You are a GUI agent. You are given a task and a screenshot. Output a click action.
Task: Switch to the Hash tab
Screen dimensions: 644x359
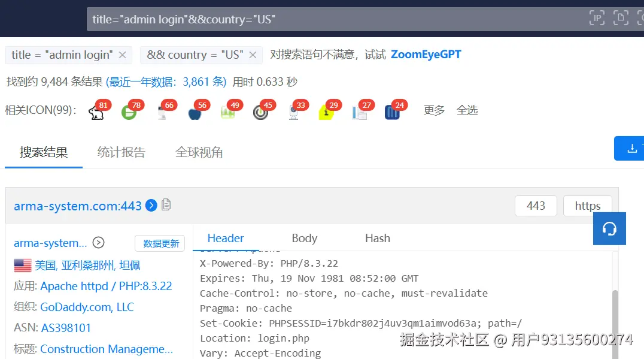(x=378, y=238)
